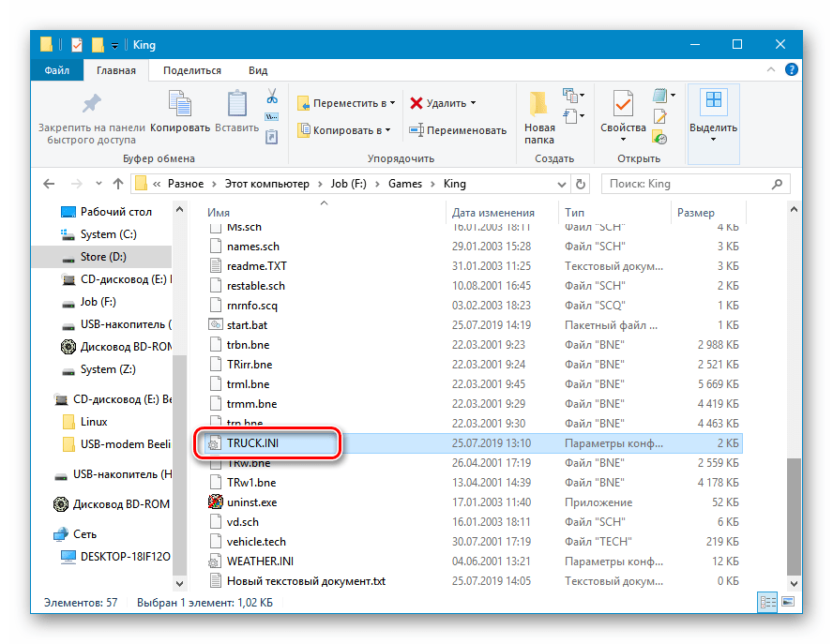Refresh the folder view in address bar
The width and height of the screenshot is (833, 644).
point(581,184)
